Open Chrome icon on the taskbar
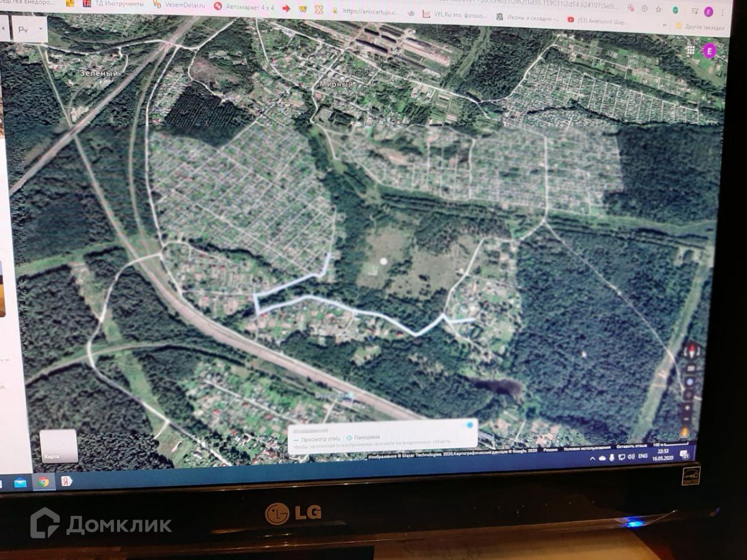This screenshot has width=747, height=560. click(43, 481)
